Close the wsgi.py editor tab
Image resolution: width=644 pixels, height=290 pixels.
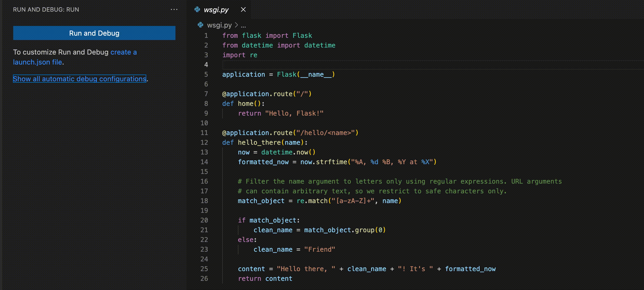coord(243,9)
